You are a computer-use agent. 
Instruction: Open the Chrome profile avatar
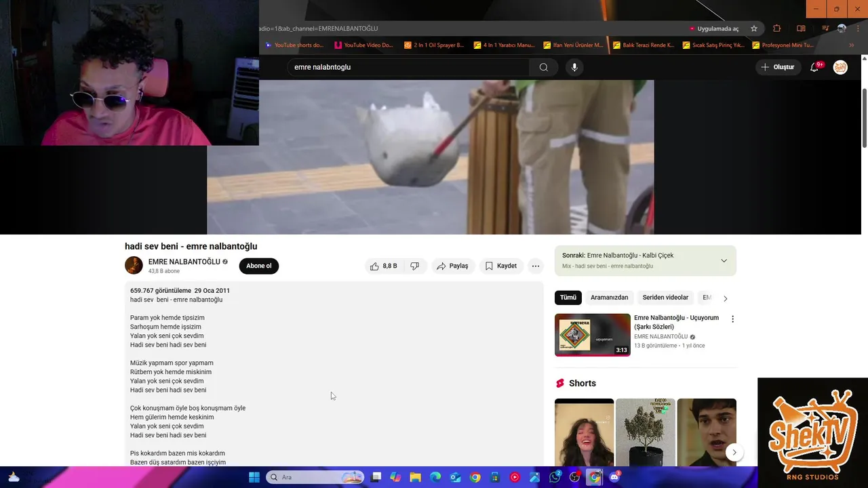pos(842,28)
